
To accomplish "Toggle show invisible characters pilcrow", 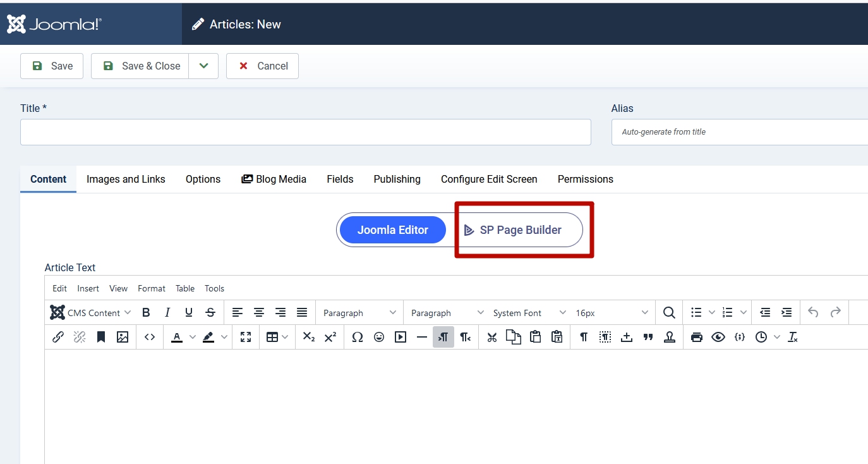I will pyautogui.click(x=584, y=337).
